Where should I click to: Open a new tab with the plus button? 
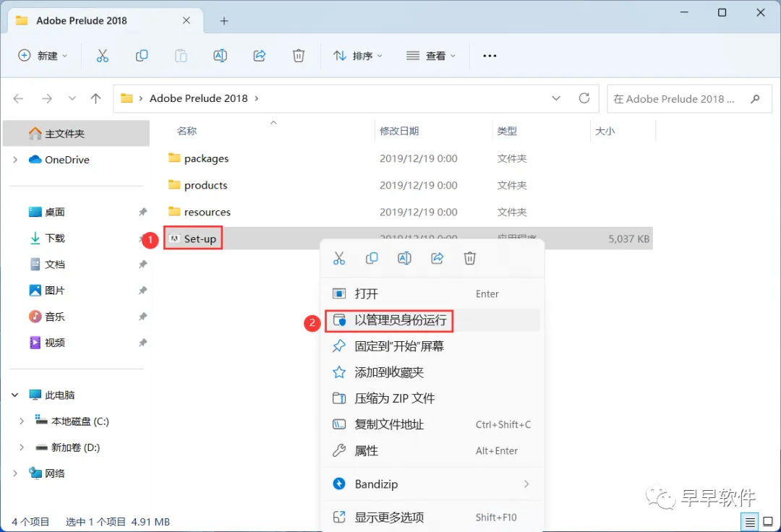224,21
